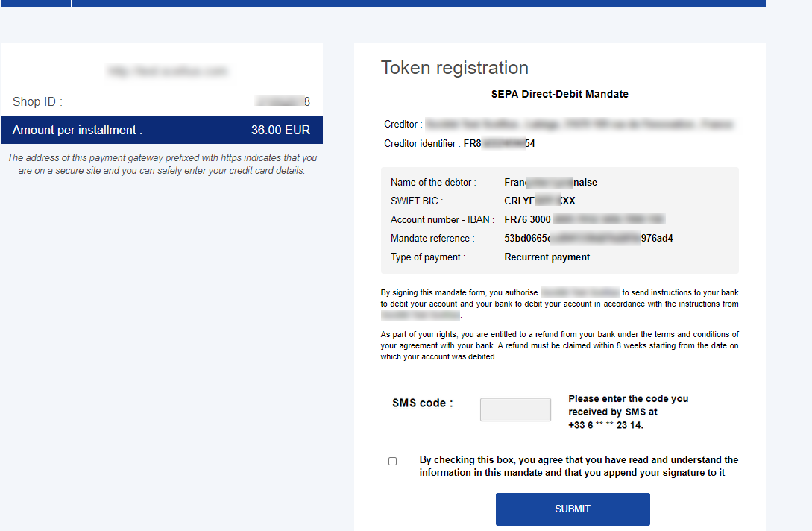Click the Shop ID label
This screenshot has height=531, width=812.
37,101
